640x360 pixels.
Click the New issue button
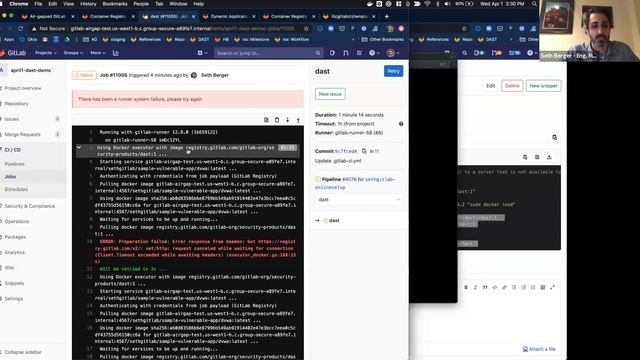[x=330, y=94]
